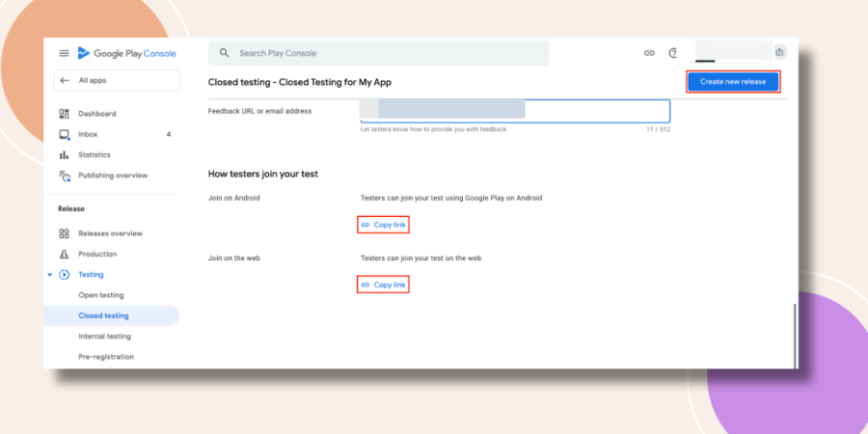
Task: Click the Search Play Console field
Action: click(x=379, y=53)
